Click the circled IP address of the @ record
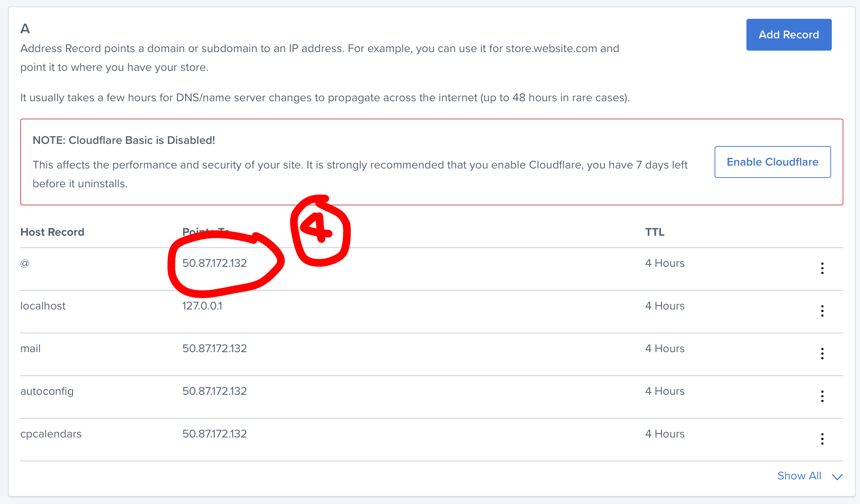The width and height of the screenshot is (860, 504). (x=214, y=263)
